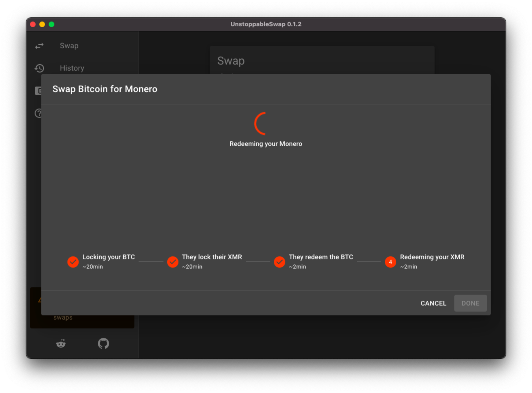The height and width of the screenshot is (393, 532).
Task: Click the 'Locking your BTC' step label
Action: [x=109, y=257]
